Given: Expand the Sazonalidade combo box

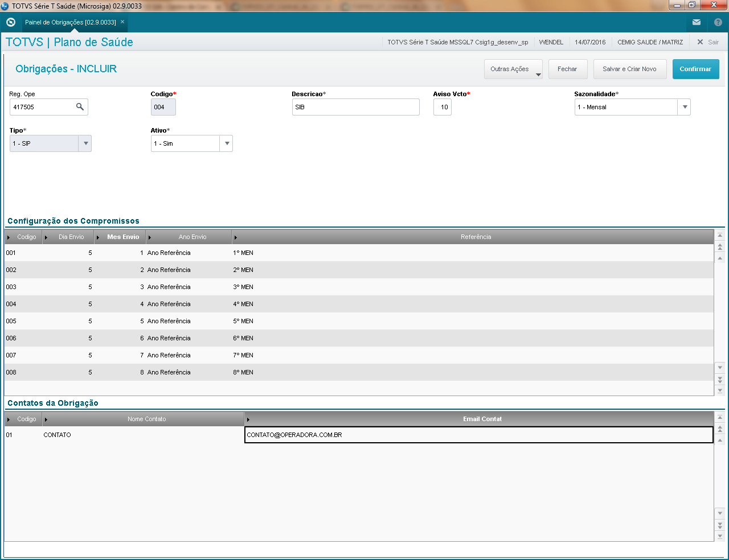Looking at the screenshot, I should tap(685, 107).
